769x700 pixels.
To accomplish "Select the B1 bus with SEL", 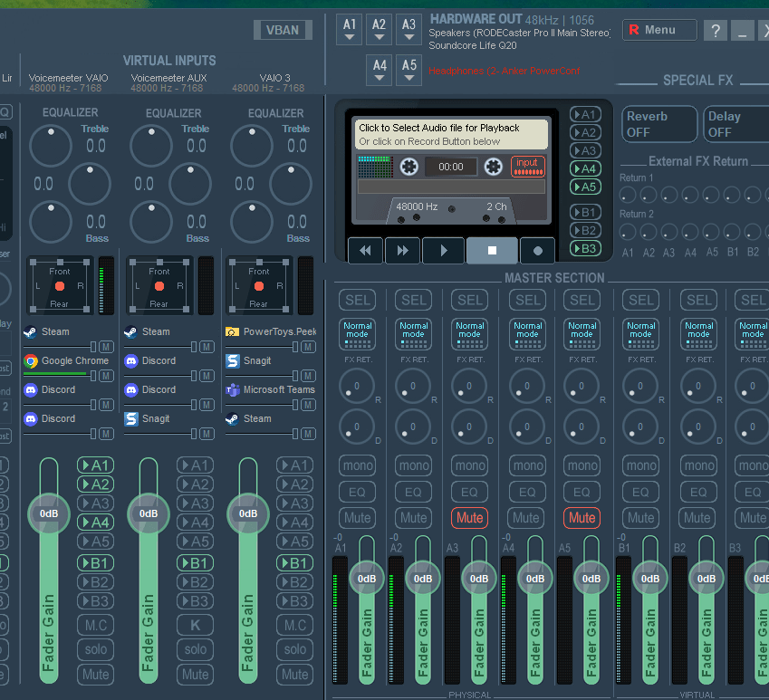I will point(641,300).
